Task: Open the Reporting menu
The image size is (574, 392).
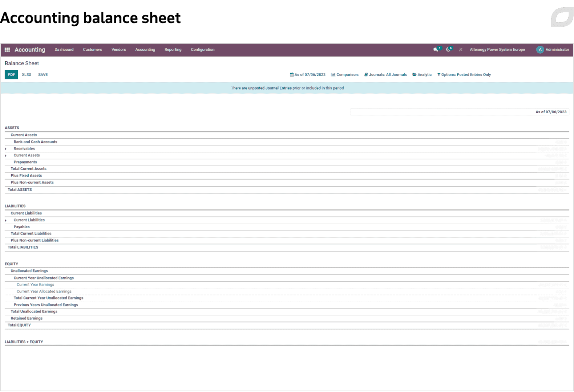Action: coord(173,50)
